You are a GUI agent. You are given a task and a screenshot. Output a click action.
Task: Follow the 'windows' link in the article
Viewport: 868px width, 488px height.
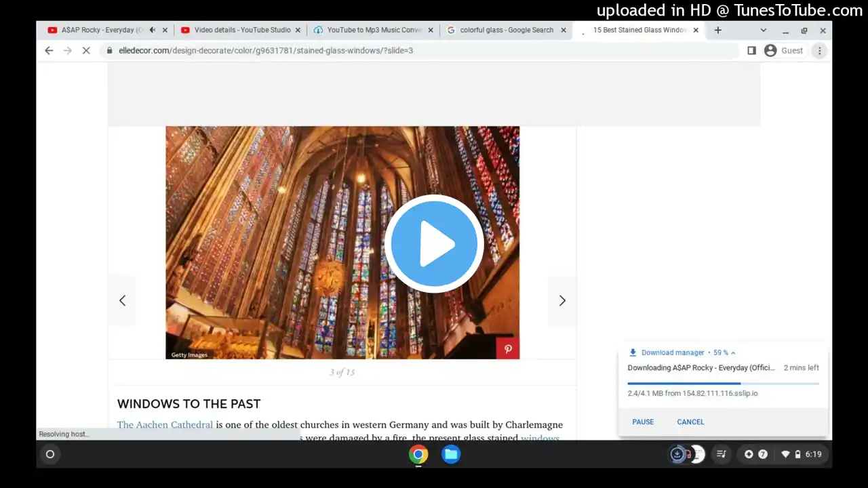coord(540,438)
